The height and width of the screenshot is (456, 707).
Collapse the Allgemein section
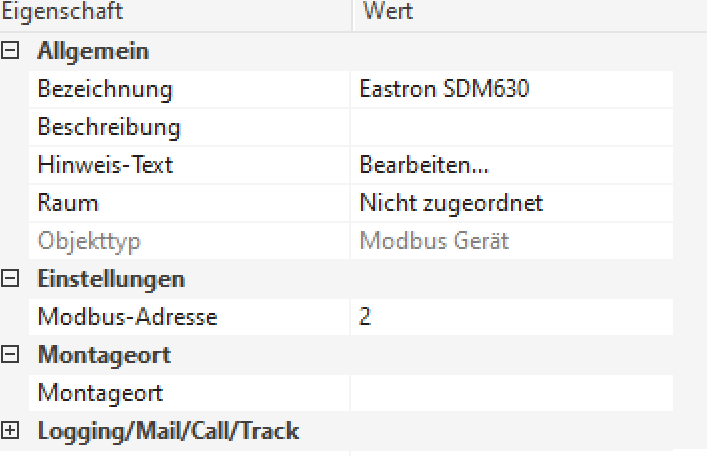pos(11,51)
